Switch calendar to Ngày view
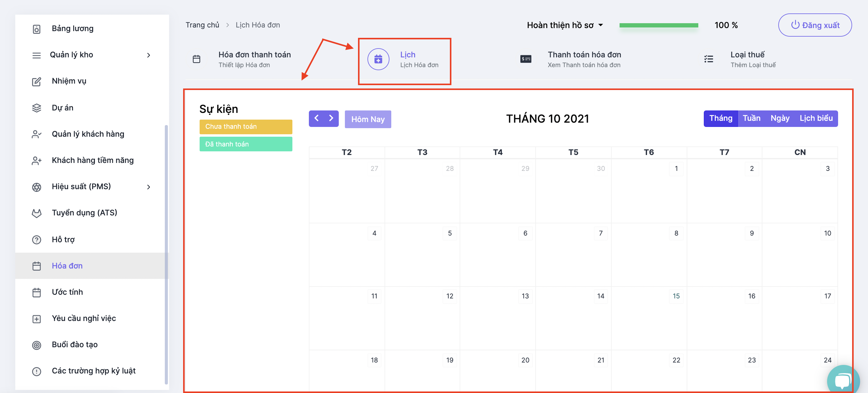The width and height of the screenshot is (868, 393). 780,118
